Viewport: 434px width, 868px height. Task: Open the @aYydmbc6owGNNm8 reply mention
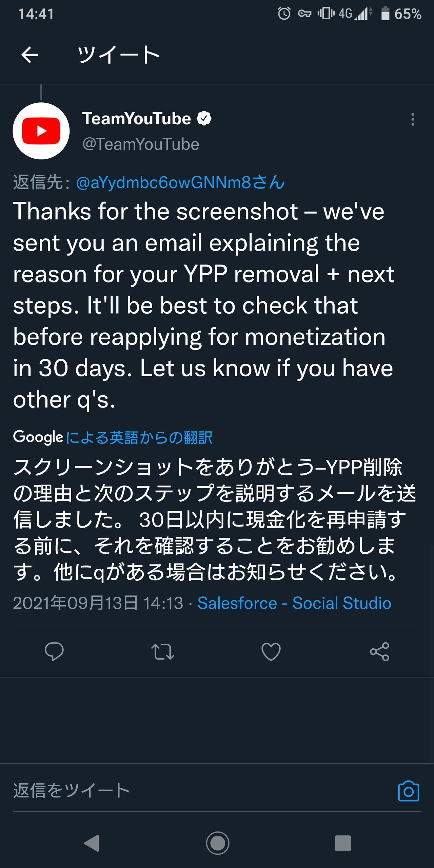pyautogui.click(x=180, y=182)
